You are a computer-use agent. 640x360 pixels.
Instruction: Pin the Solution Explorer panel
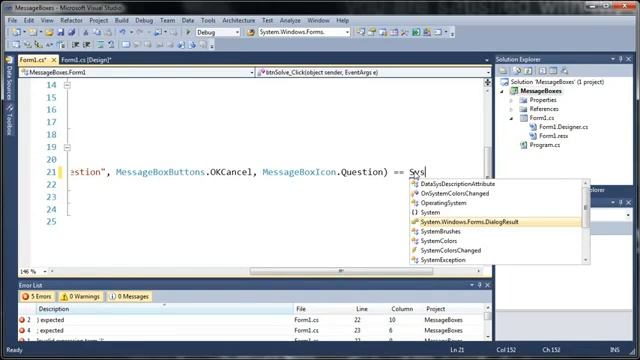[x=620, y=59]
